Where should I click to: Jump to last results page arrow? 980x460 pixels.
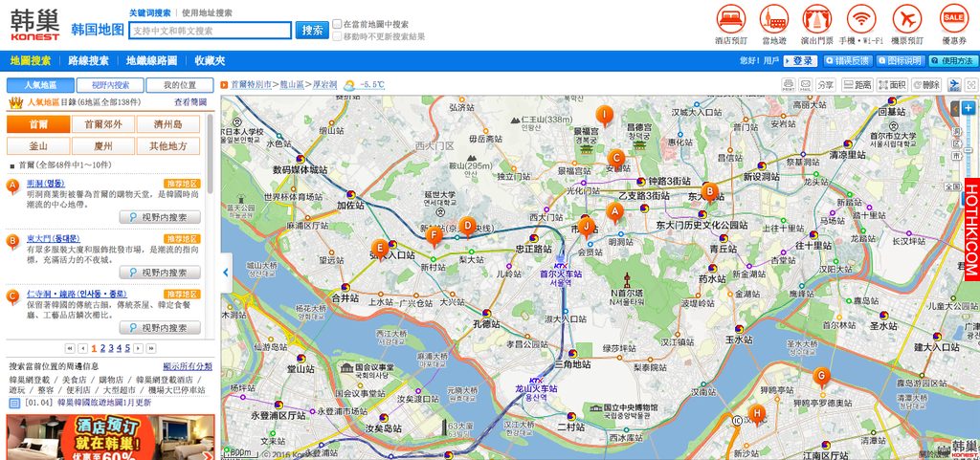tap(150, 348)
